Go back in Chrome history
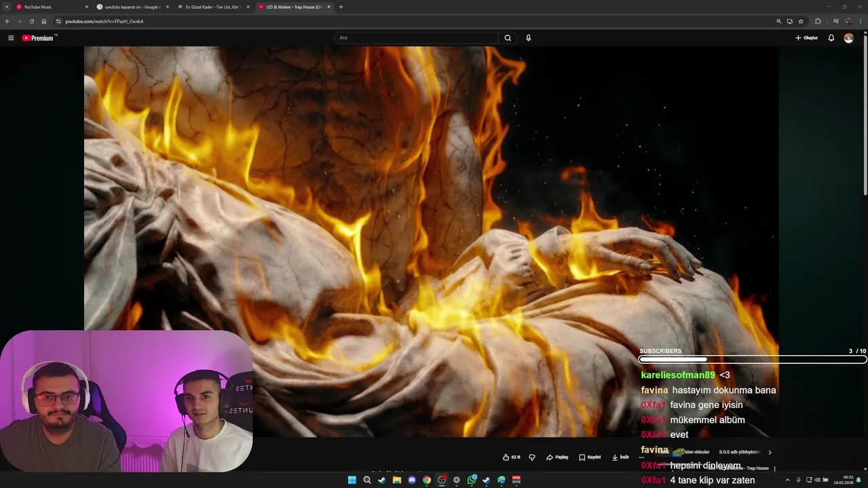 [x=7, y=21]
